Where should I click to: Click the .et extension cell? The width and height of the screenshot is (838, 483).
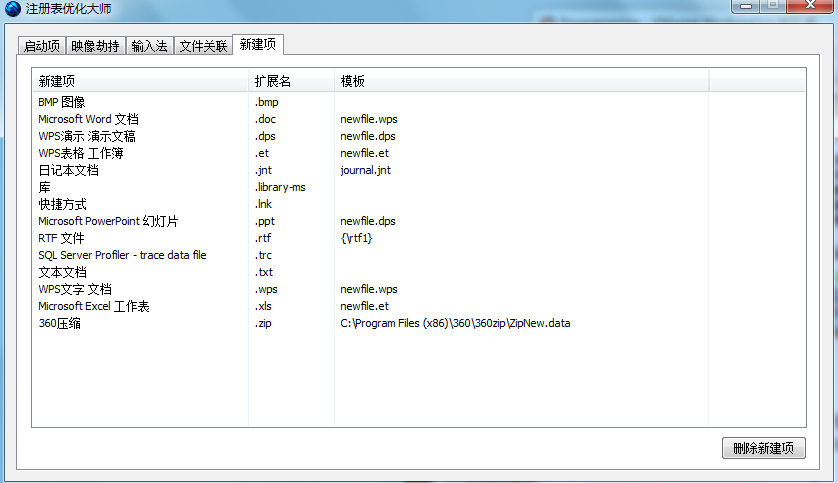pos(262,153)
